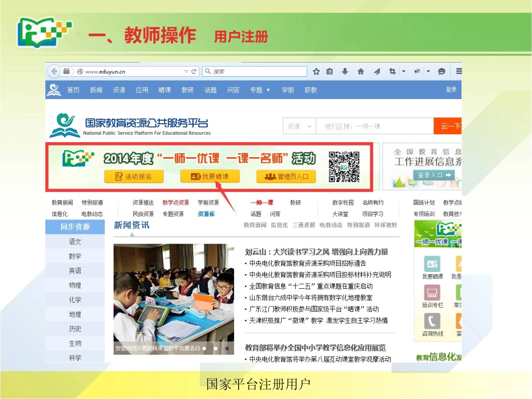Click the browser back arrow button
The image size is (532, 399).
click(54, 71)
